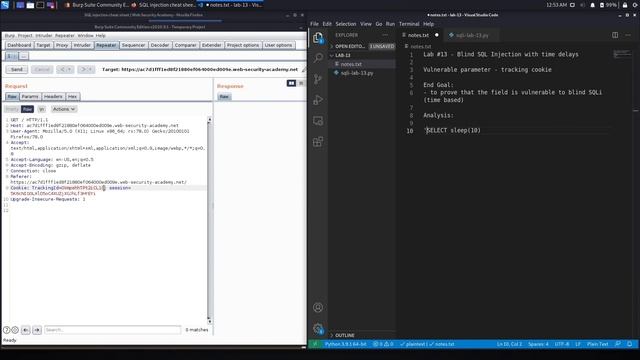Image resolution: width=640 pixels, height=360 pixels.
Task: Click the Send button in Repeater
Action: [17, 69]
